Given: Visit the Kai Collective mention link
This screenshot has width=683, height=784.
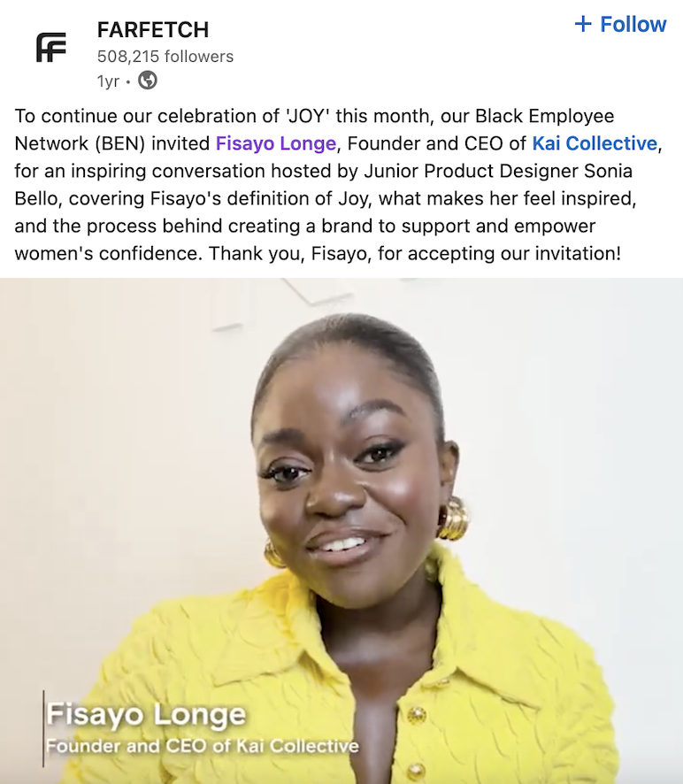Looking at the screenshot, I should click(595, 143).
